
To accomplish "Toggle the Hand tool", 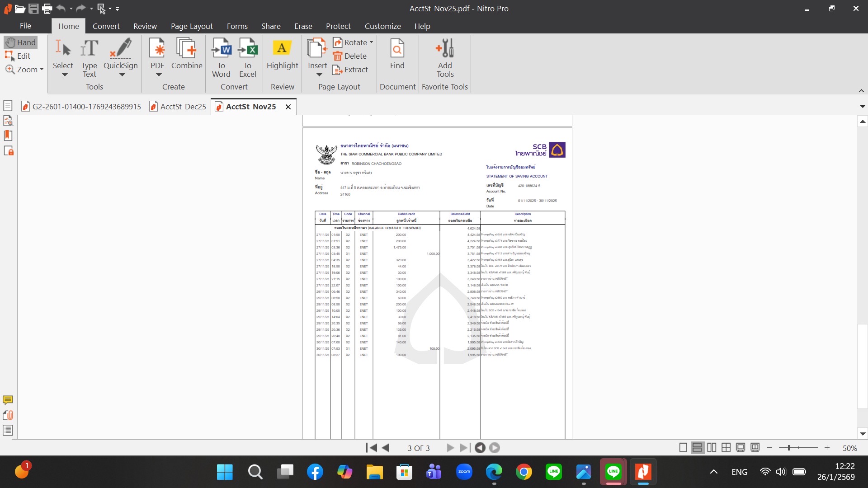I will (21, 42).
